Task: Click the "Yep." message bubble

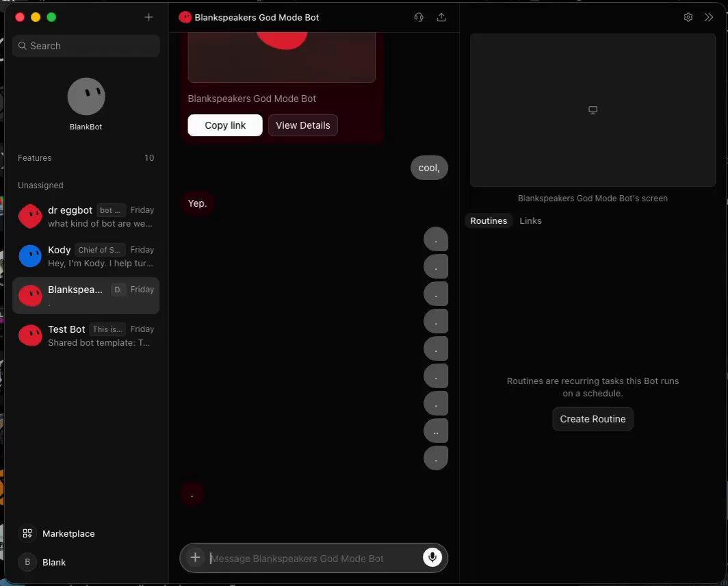Action: 197,203
